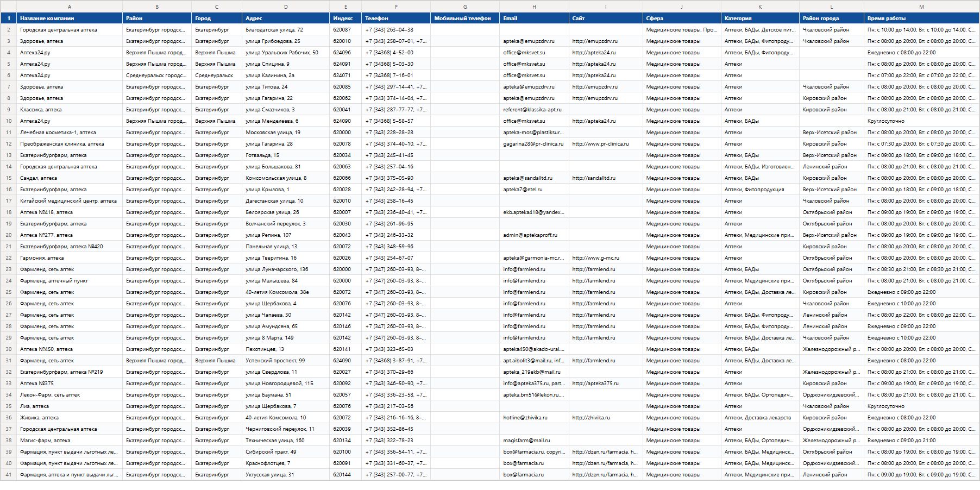Click the 'Индекс' header cell
The height and width of the screenshot is (490, 980).
[x=346, y=18]
